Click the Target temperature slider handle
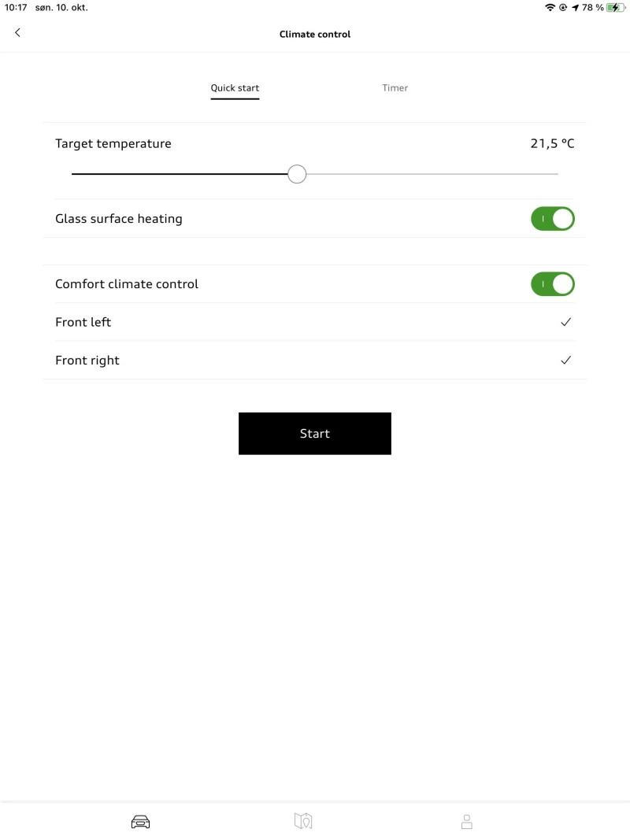The width and height of the screenshot is (630, 840). tap(297, 174)
